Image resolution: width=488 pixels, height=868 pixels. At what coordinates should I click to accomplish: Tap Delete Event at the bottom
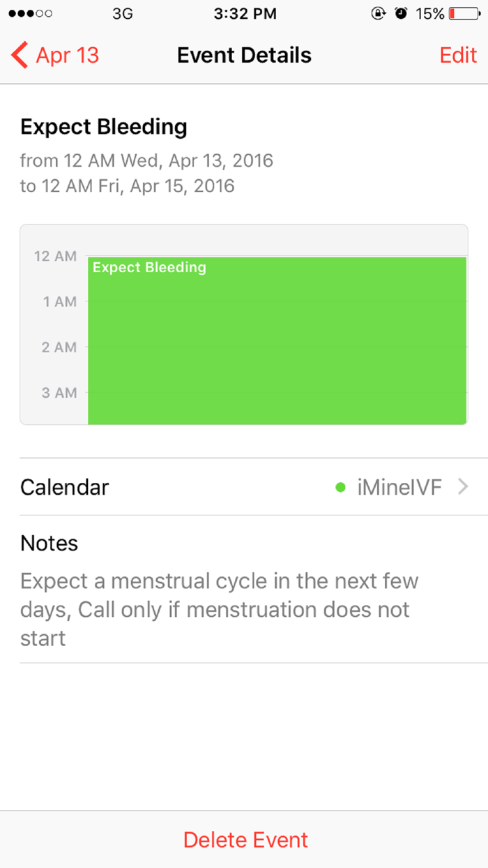[244, 839]
